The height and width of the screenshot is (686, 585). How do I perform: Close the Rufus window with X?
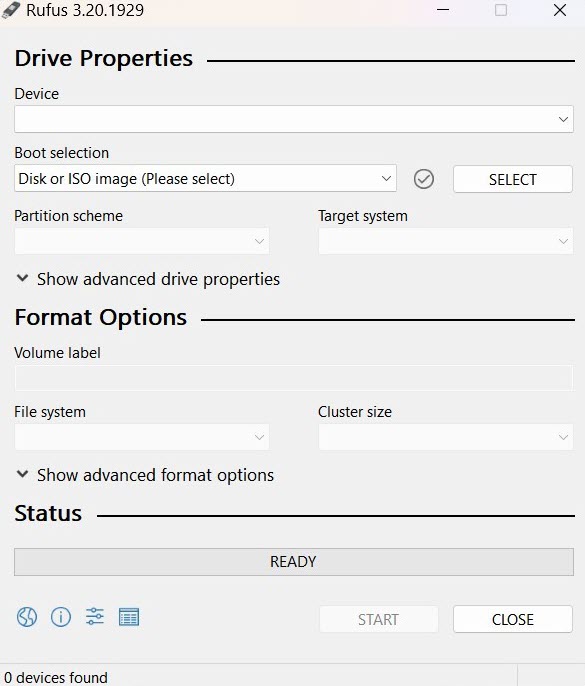tap(560, 10)
